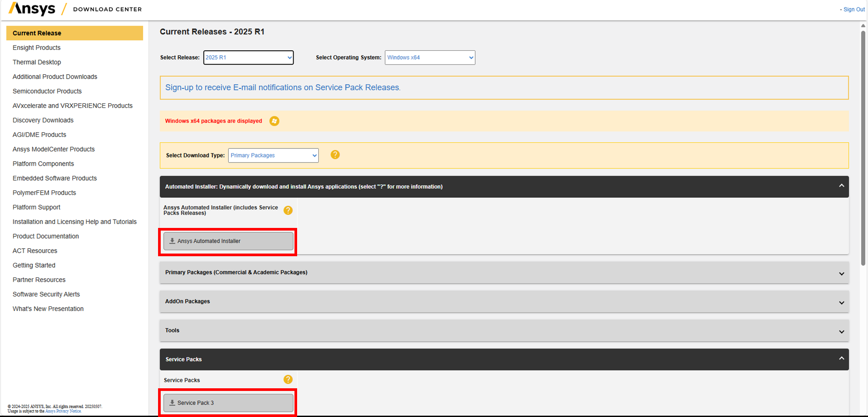Open the Select Download Type dropdown
868x417 pixels.
[273, 155]
